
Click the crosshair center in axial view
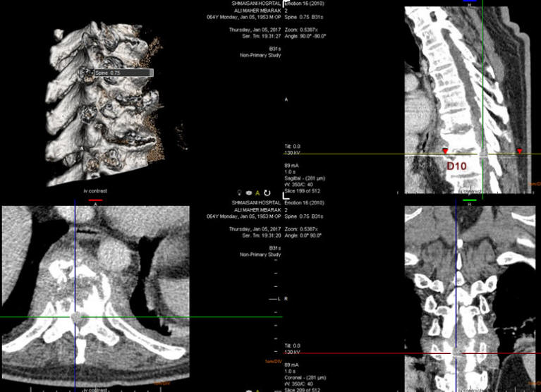[x=75, y=317]
